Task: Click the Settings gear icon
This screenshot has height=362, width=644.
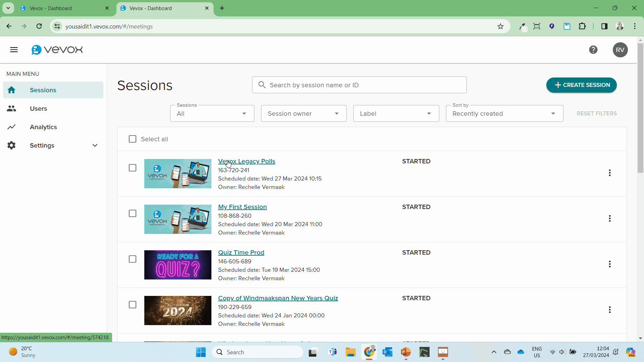Action: pyautogui.click(x=11, y=145)
